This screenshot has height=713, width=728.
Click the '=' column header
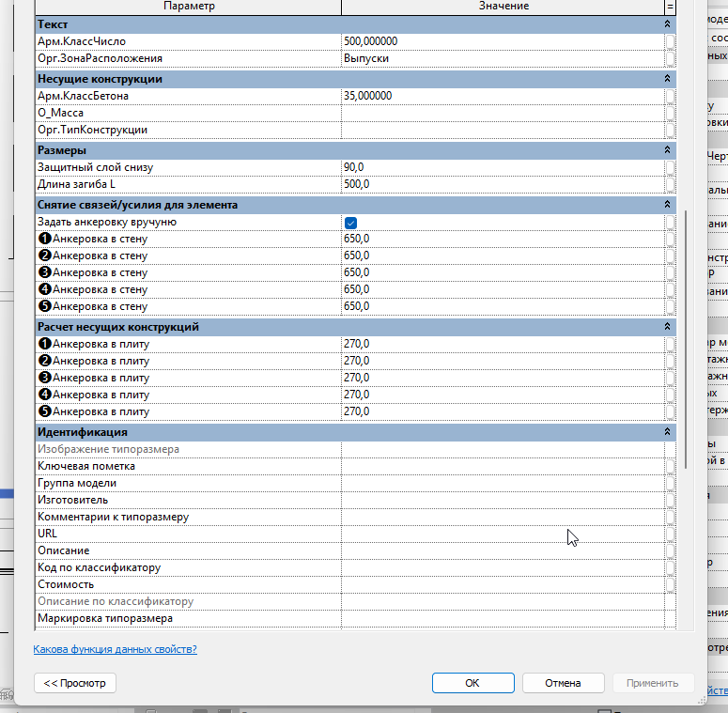point(670,7)
